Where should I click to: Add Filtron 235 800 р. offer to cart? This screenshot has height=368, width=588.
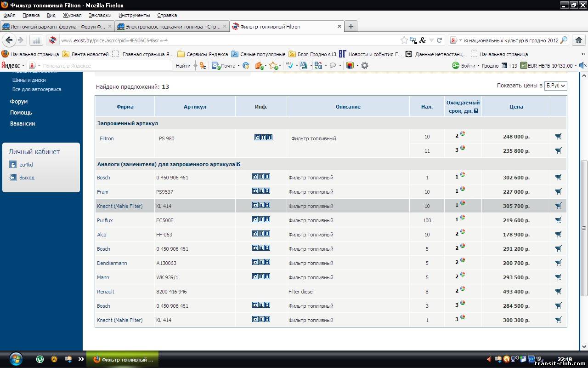pyautogui.click(x=559, y=150)
